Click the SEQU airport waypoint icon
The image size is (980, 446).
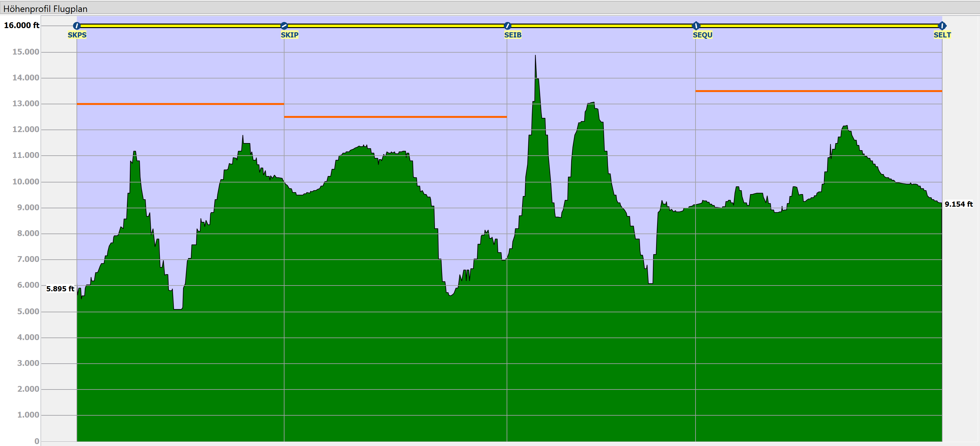coord(696,26)
